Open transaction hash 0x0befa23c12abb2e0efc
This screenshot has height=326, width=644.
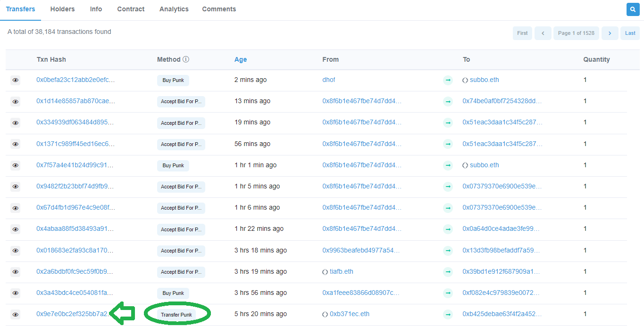tap(75, 80)
